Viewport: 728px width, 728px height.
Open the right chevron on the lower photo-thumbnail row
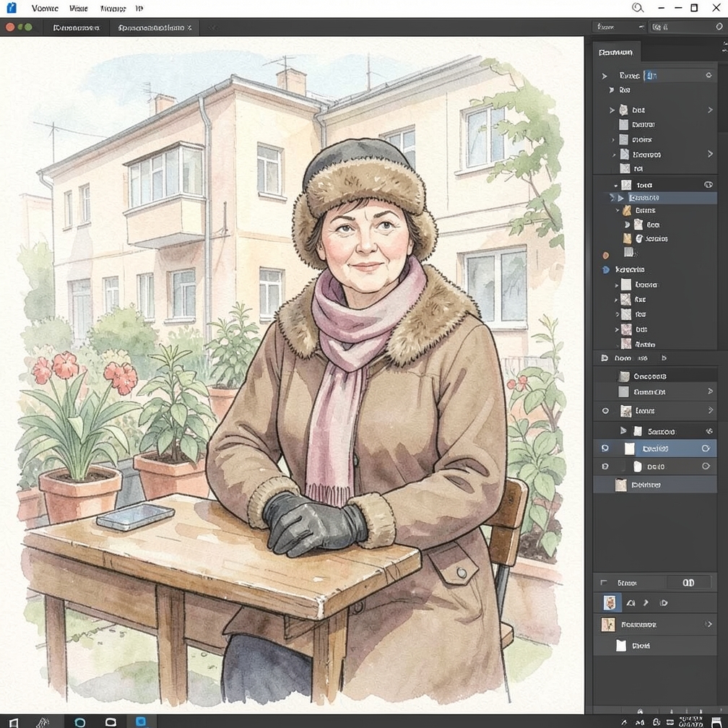(710, 410)
